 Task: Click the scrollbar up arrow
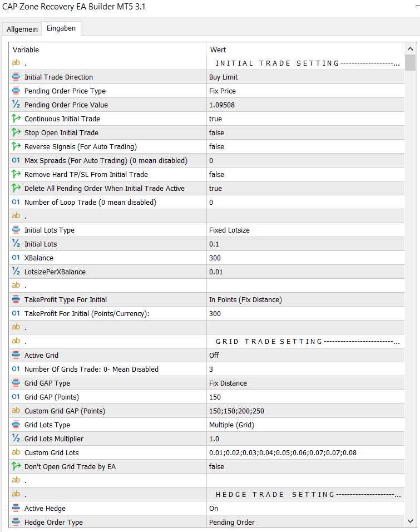[410, 49]
